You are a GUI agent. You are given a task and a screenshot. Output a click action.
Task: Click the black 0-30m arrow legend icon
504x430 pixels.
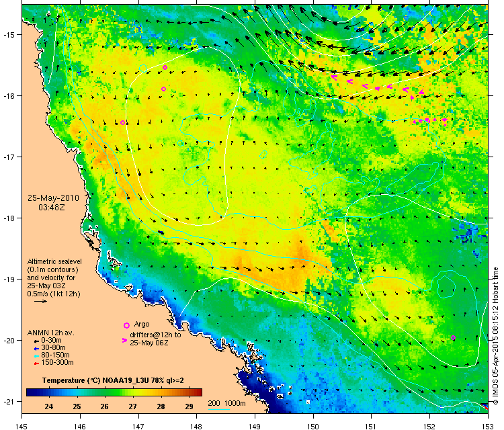pos(37,341)
